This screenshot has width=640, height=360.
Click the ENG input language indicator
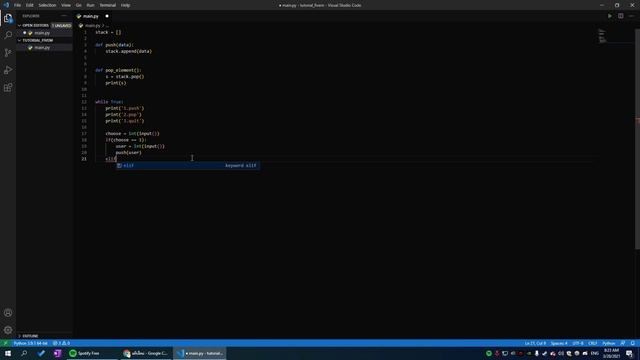(x=595, y=353)
